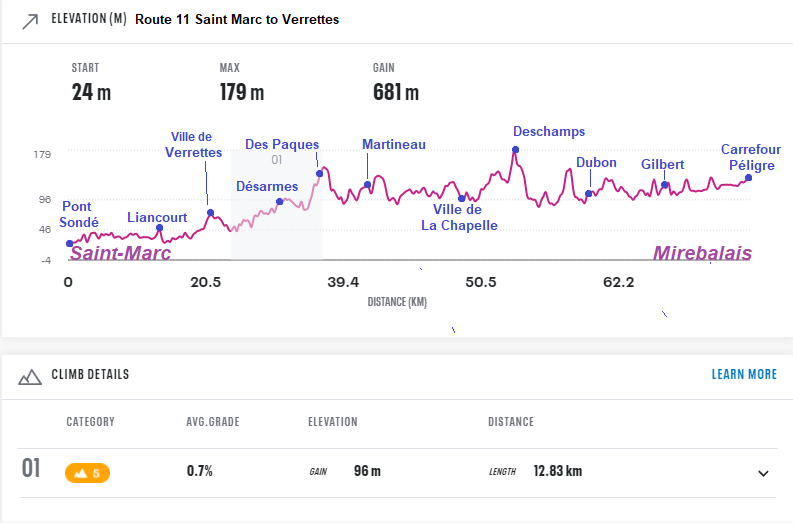
Task: Click the climb details mountain icon
Action: (30, 376)
